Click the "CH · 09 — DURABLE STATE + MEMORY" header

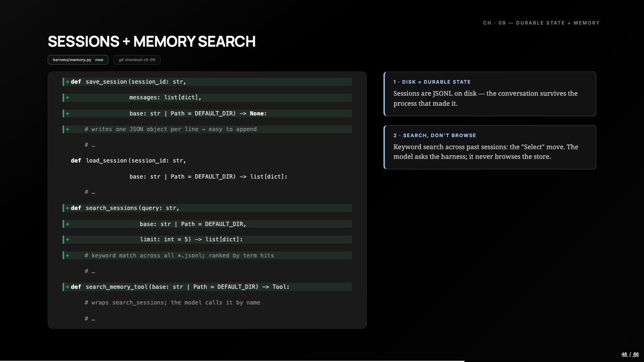click(x=541, y=23)
